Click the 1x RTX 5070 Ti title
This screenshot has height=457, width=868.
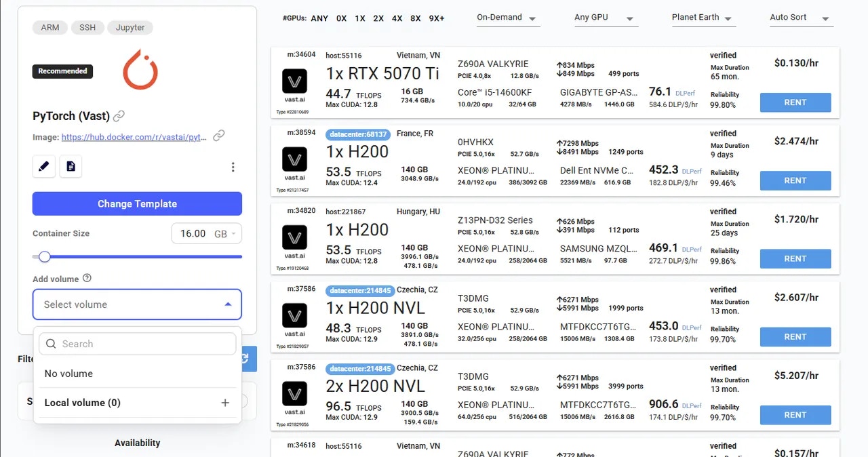tap(382, 73)
